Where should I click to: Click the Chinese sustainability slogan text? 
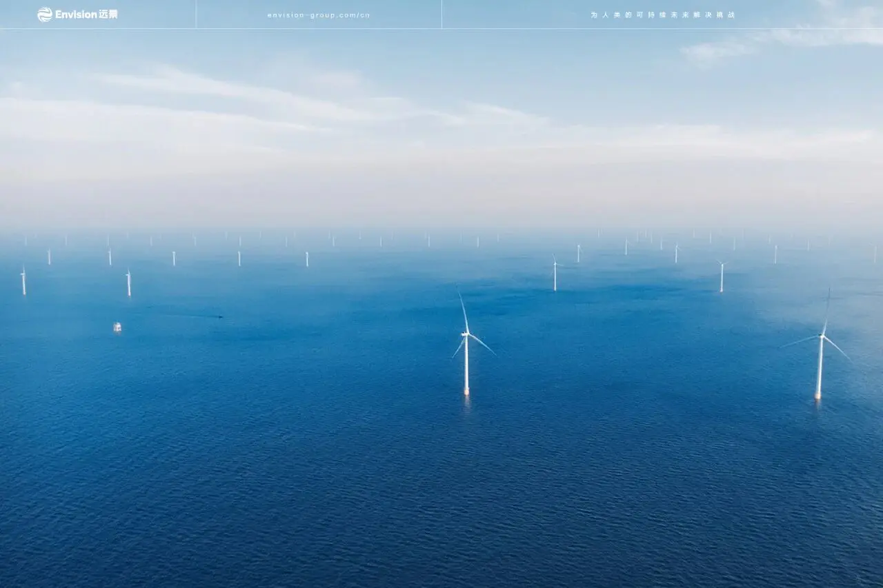point(663,15)
